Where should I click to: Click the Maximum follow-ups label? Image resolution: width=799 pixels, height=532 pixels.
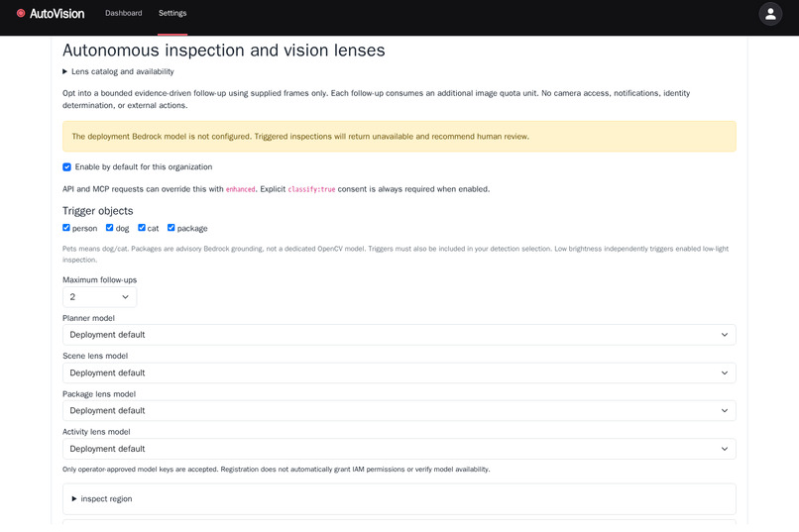pos(100,280)
